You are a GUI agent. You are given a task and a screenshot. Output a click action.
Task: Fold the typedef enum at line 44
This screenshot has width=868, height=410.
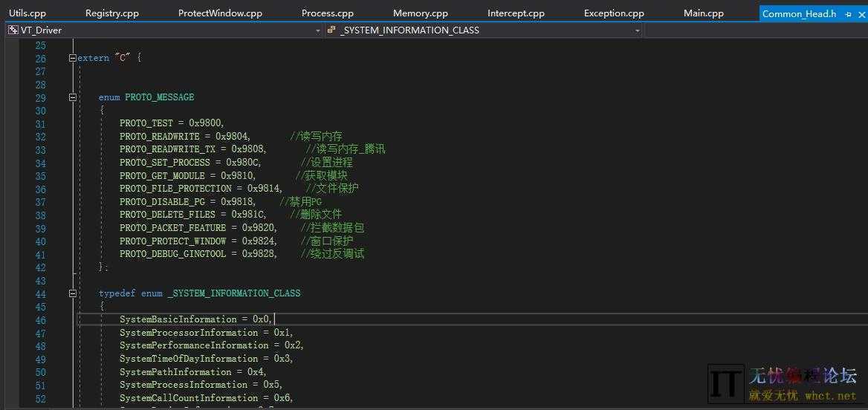point(72,293)
